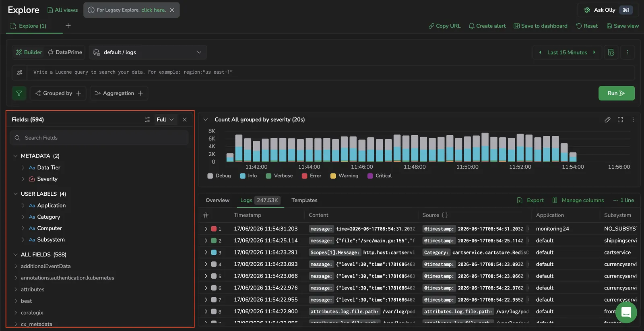Toggle the Critical legend entry

click(x=380, y=176)
